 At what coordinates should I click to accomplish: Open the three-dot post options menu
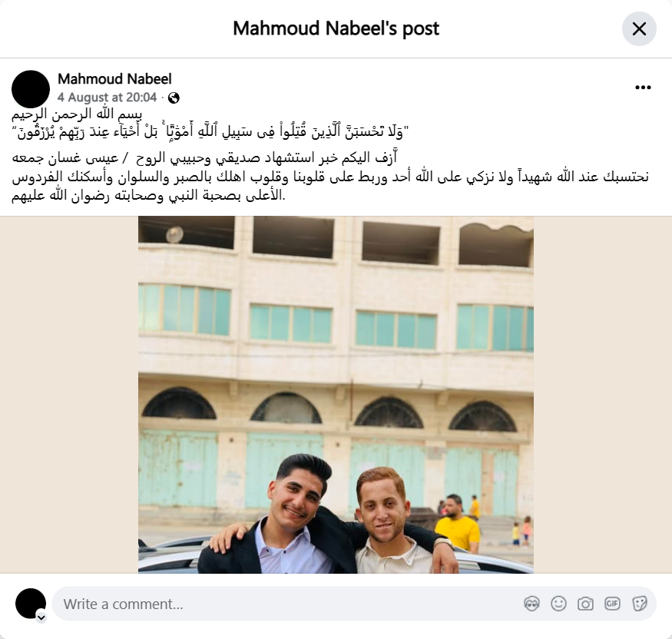tap(643, 88)
